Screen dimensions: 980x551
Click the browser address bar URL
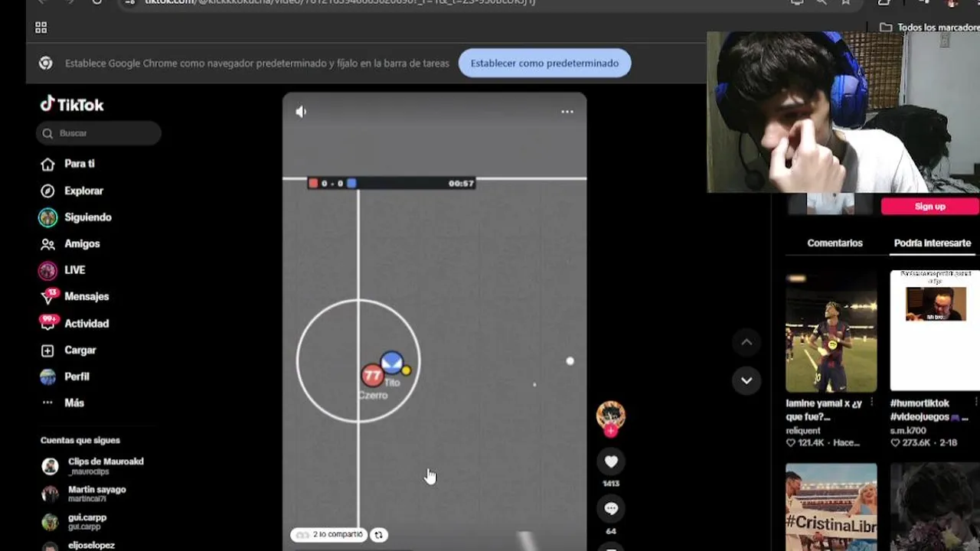point(340,2)
